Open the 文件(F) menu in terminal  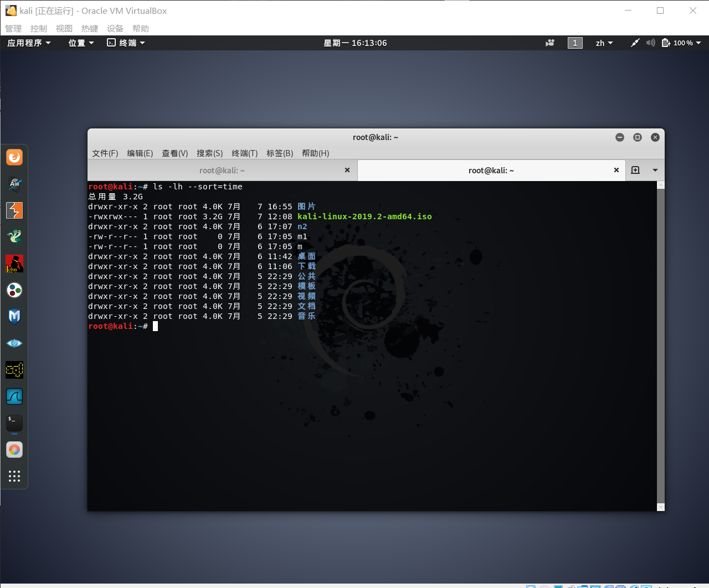tap(105, 153)
